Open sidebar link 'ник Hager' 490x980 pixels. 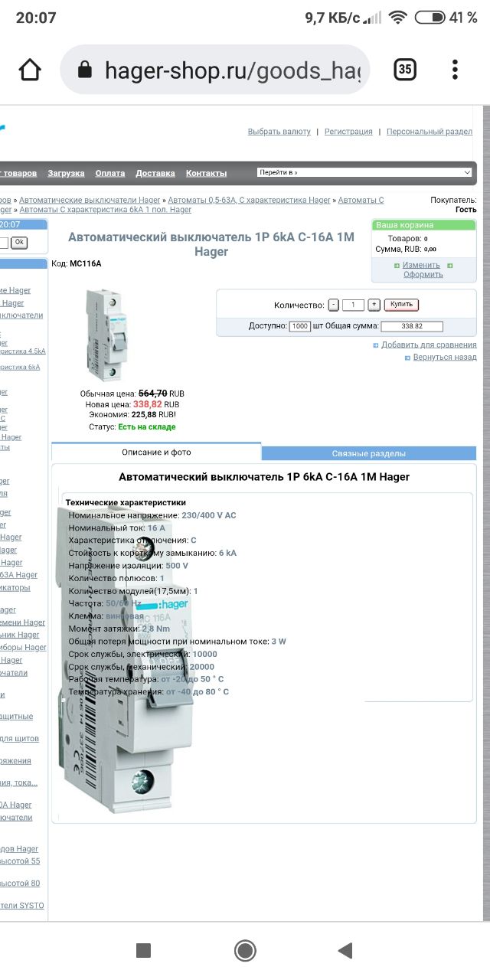[x=19, y=635]
